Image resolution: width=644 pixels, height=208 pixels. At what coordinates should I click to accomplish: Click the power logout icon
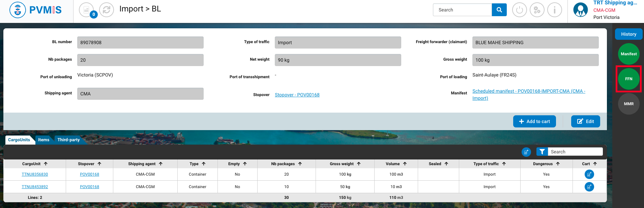pyautogui.click(x=519, y=10)
